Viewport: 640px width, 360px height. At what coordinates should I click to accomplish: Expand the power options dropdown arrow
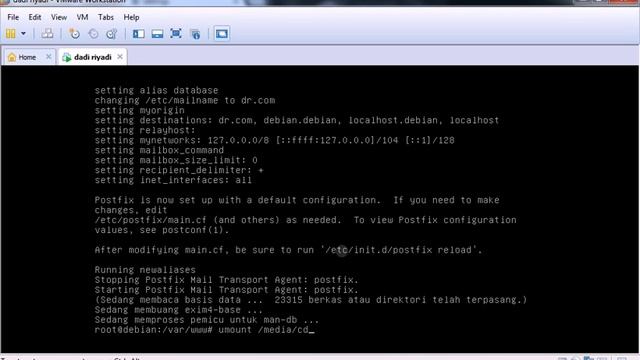[x=23, y=33]
